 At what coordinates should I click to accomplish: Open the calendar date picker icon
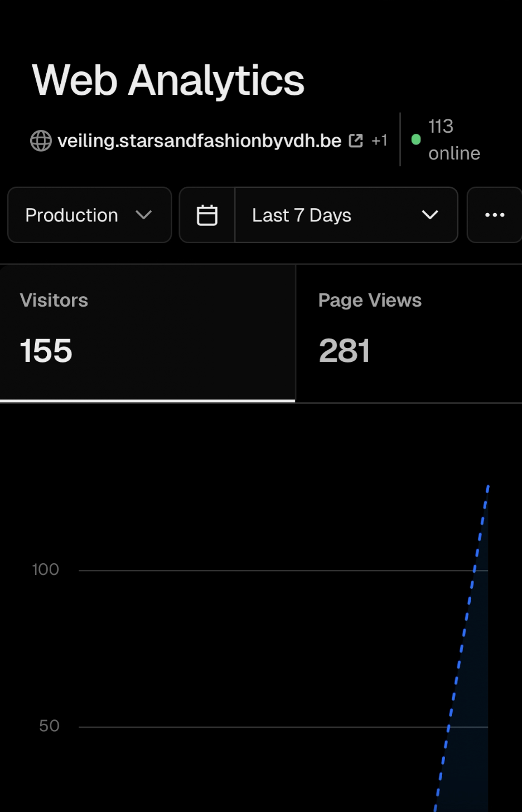(207, 215)
